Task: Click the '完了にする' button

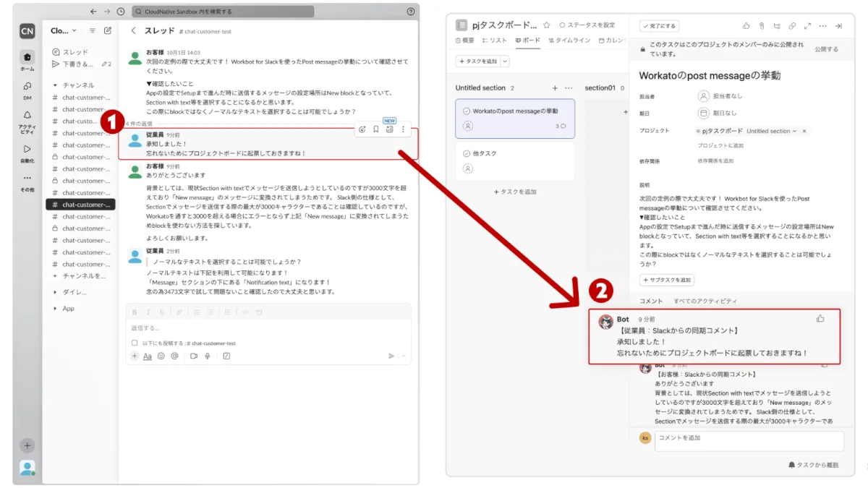Action: pyautogui.click(x=659, y=26)
